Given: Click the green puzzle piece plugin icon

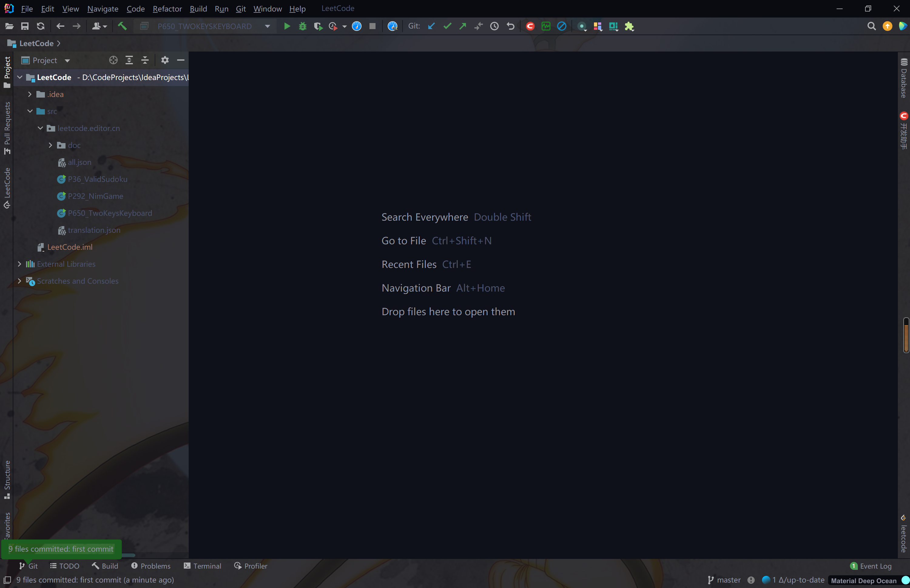Looking at the screenshot, I should tap(629, 26).
